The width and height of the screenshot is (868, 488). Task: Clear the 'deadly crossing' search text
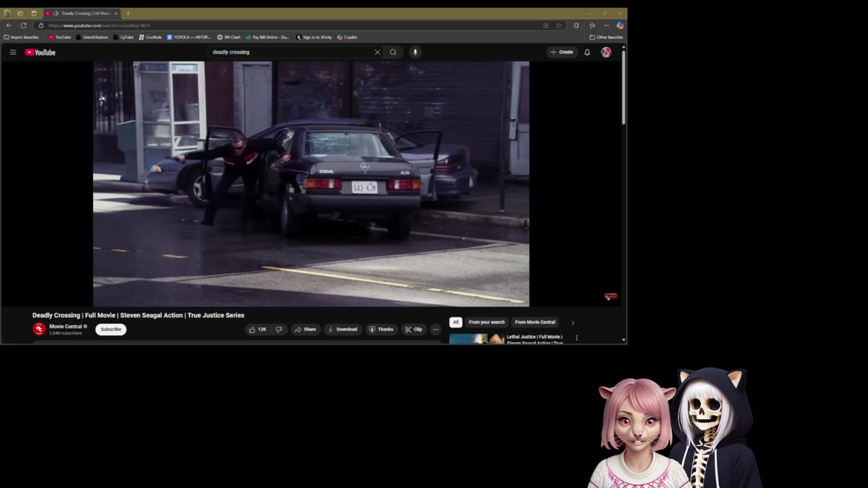click(x=378, y=52)
